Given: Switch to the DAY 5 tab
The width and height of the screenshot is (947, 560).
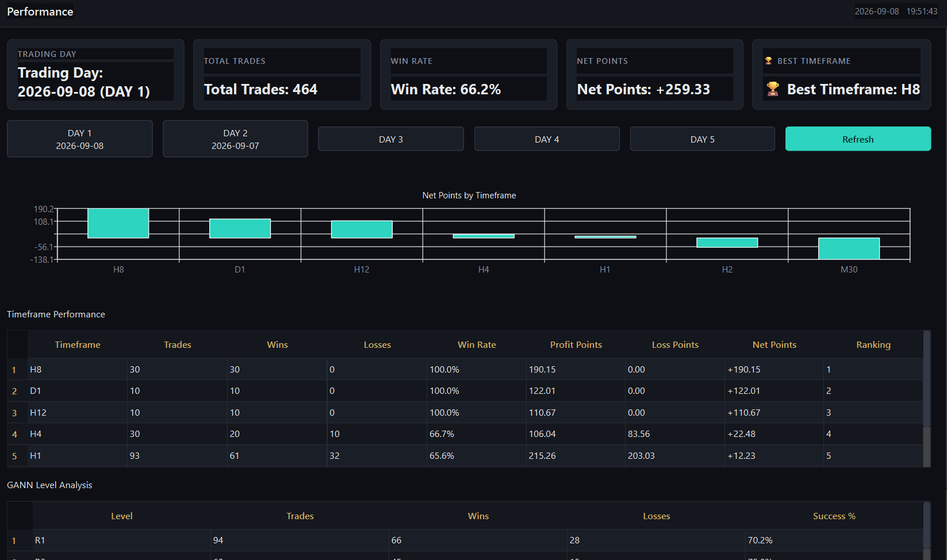Looking at the screenshot, I should (x=703, y=139).
